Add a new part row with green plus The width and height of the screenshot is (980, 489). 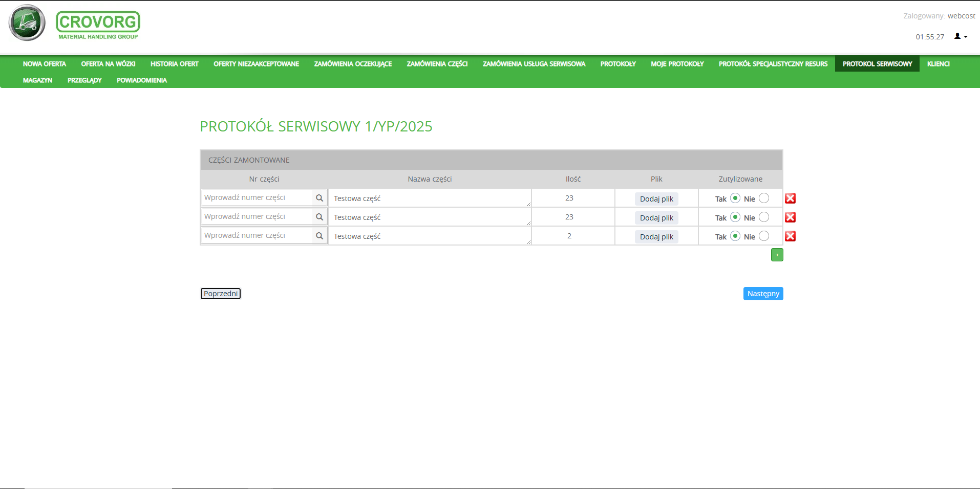(777, 255)
